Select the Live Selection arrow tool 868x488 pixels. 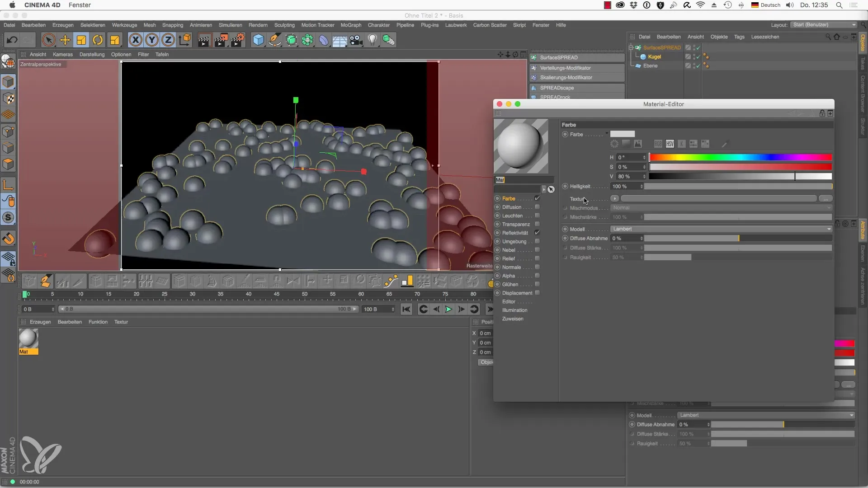coord(48,40)
